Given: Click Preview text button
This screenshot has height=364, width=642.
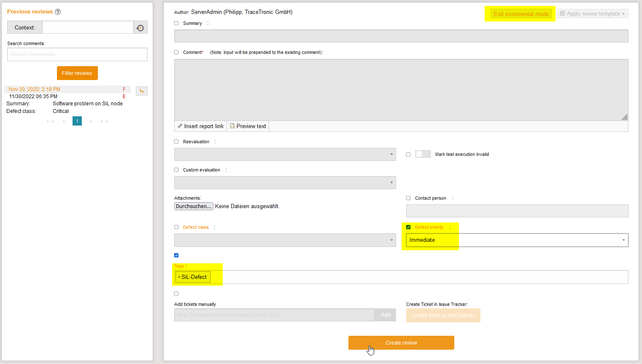Looking at the screenshot, I should click(x=248, y=126).
